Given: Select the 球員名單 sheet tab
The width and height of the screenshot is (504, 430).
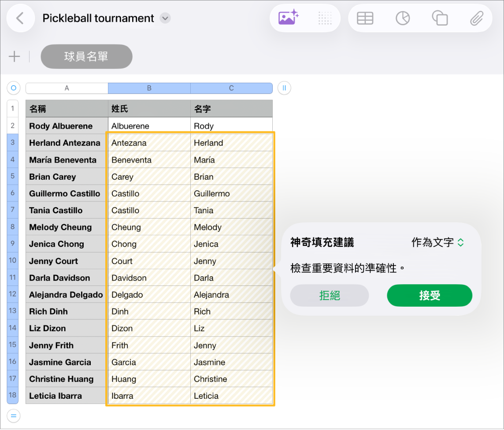Looking at the screenshot, I should (86, 56).
